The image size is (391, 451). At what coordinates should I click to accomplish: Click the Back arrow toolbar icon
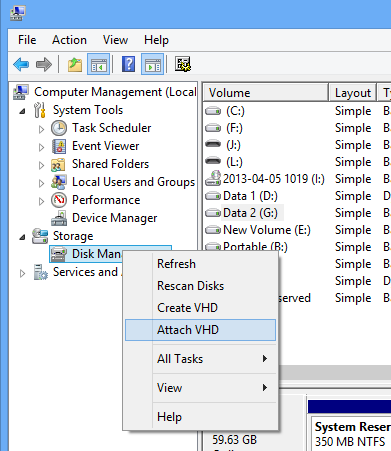pyautogui.click(x=21, y=64)
